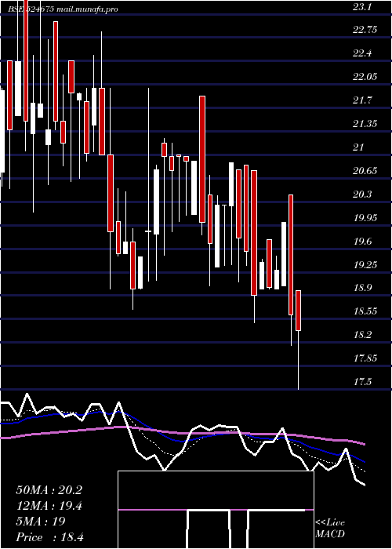Screen dimensions: 392x549
Task: Click the 17.85 price axis label
Action: [365, 358]
